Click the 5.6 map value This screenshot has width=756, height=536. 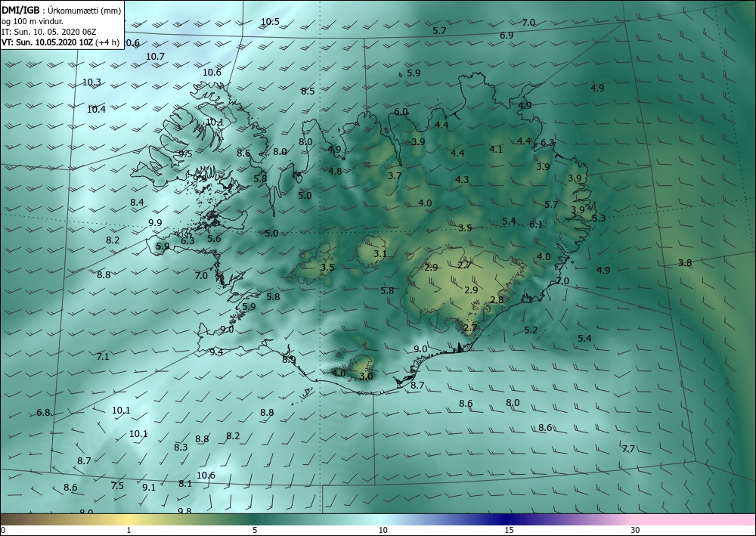coord(214,239)
